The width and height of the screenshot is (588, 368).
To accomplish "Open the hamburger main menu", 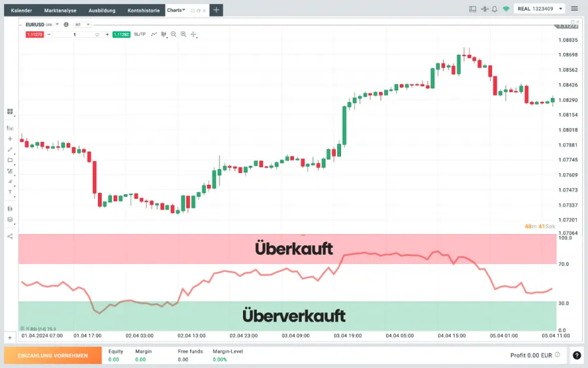I will tap(574, 8).
